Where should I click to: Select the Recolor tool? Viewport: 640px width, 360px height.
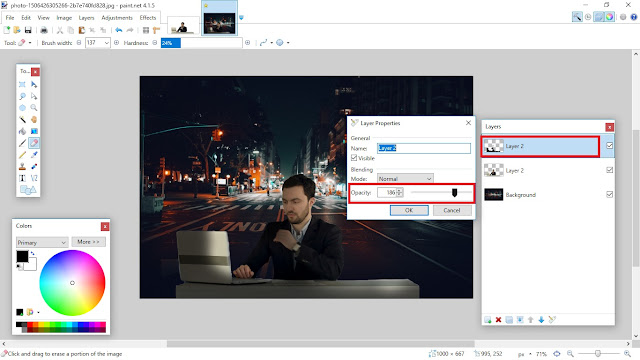tap(34, 167)
